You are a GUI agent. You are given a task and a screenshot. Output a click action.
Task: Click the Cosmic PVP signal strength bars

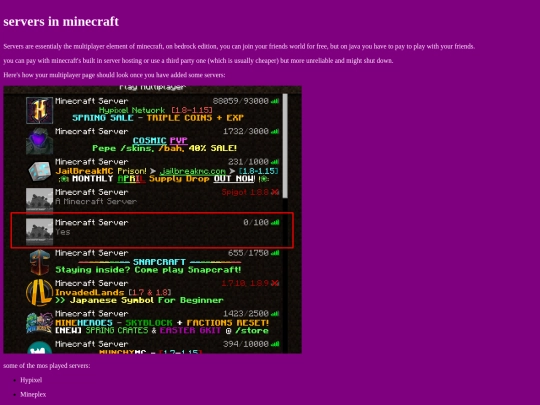click(275, 131)
